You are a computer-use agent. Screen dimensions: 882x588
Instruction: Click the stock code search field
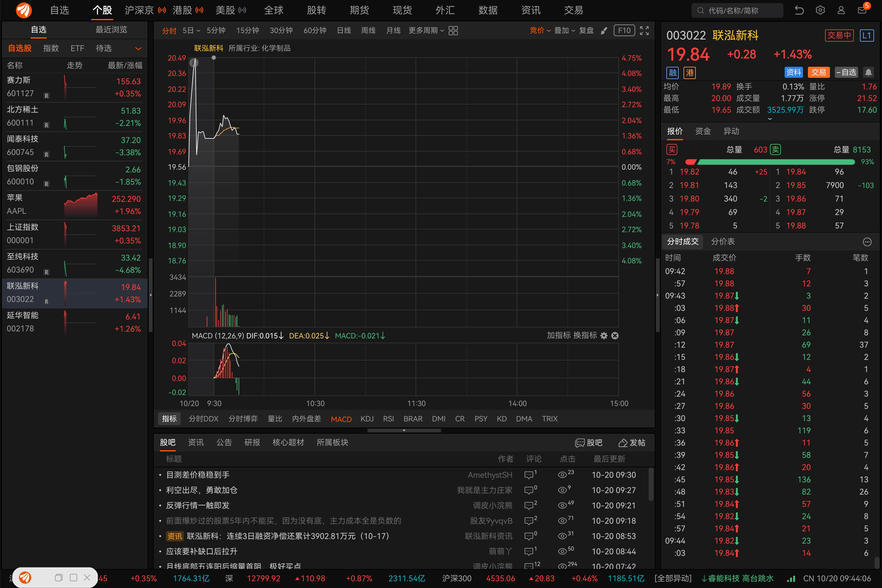[737, 10]
